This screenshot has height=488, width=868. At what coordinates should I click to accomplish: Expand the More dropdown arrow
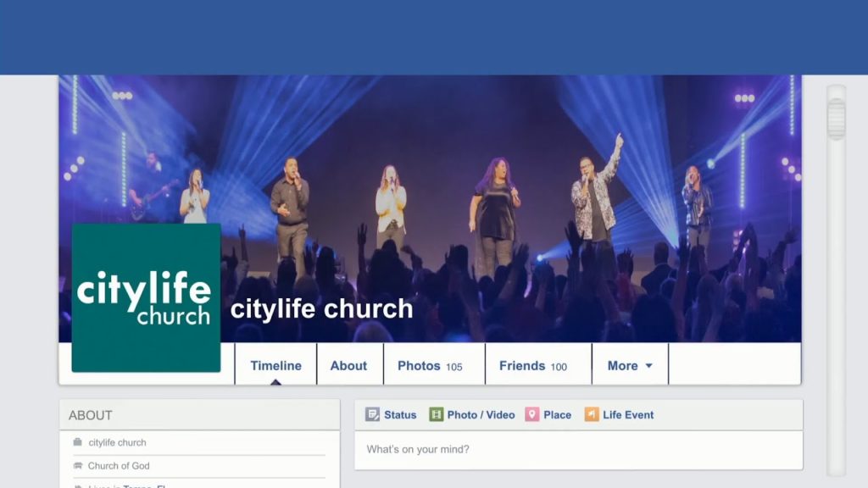[x=648, y=366]
